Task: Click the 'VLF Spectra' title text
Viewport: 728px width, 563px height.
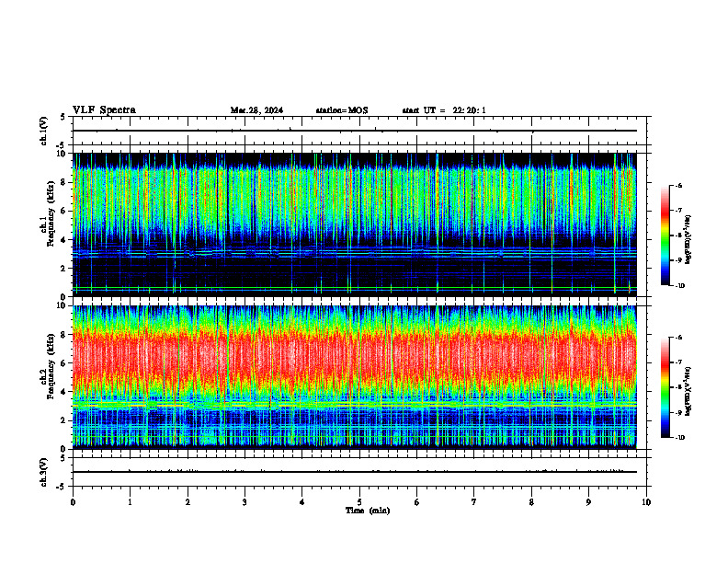Action: pyautogui.click(x=104, y=110)
